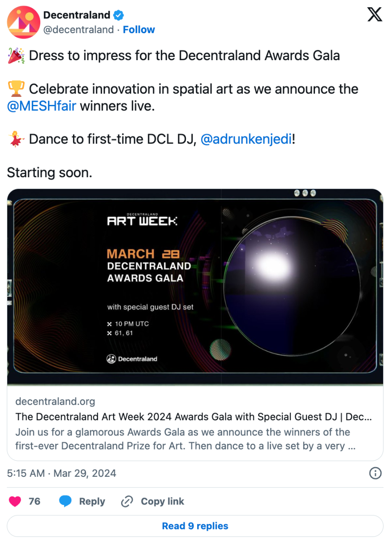Viewport: 392px width, 545px height.
Task: Open the X logo
Action: tap(375, 15)
